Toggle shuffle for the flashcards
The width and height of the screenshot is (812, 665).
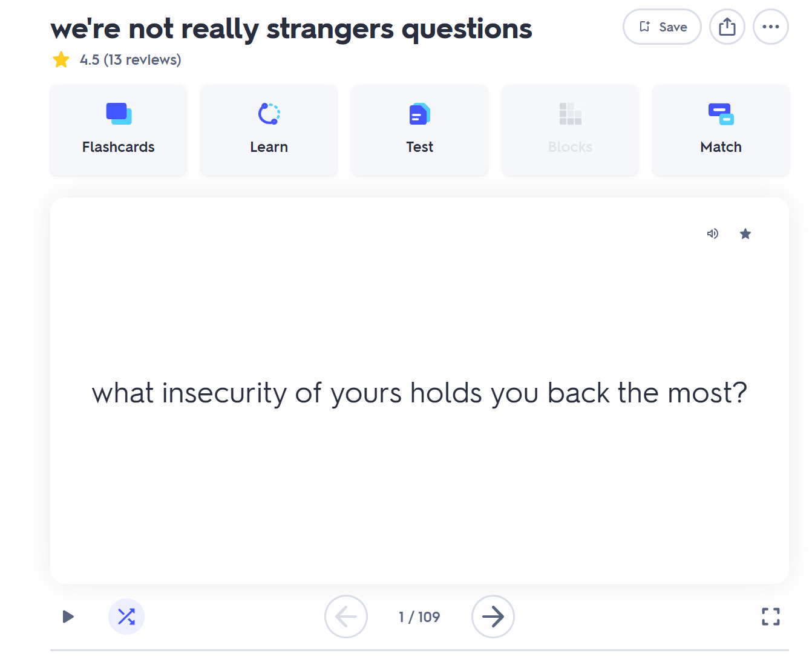click(126, 617)
